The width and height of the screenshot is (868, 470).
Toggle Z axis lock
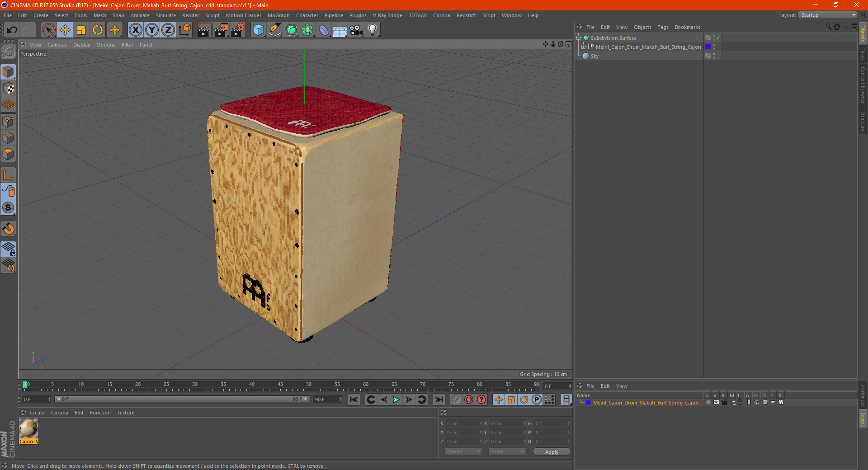(168, 30)
